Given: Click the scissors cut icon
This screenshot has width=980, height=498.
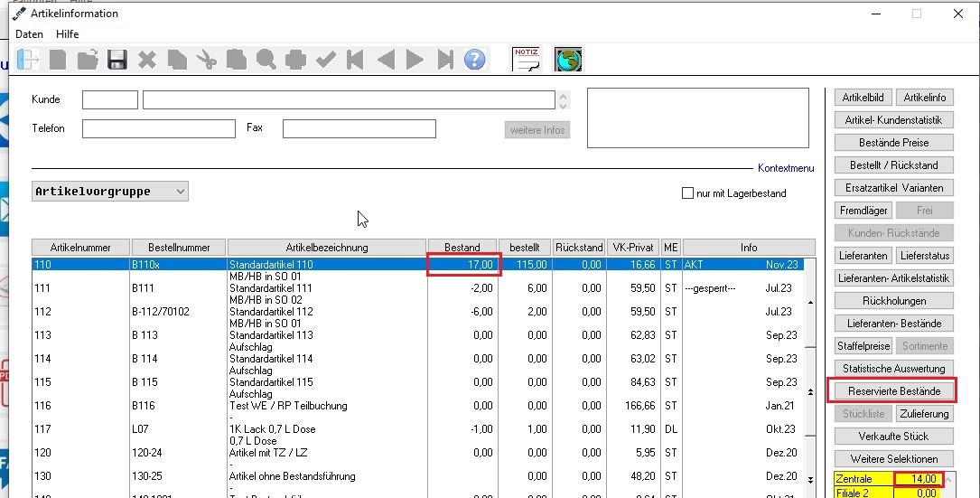Looking at the screenshot, I should click(x=206, y=60).
